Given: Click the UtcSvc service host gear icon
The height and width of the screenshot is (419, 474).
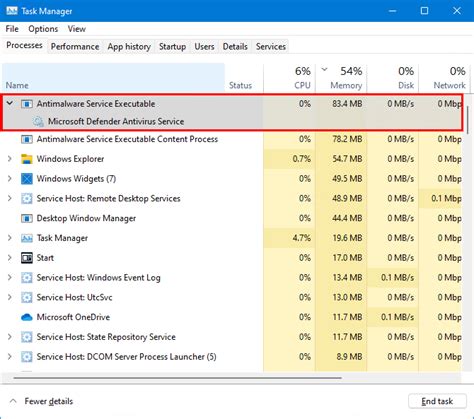Looking at the screenshot, I should [x=27, y=297].
